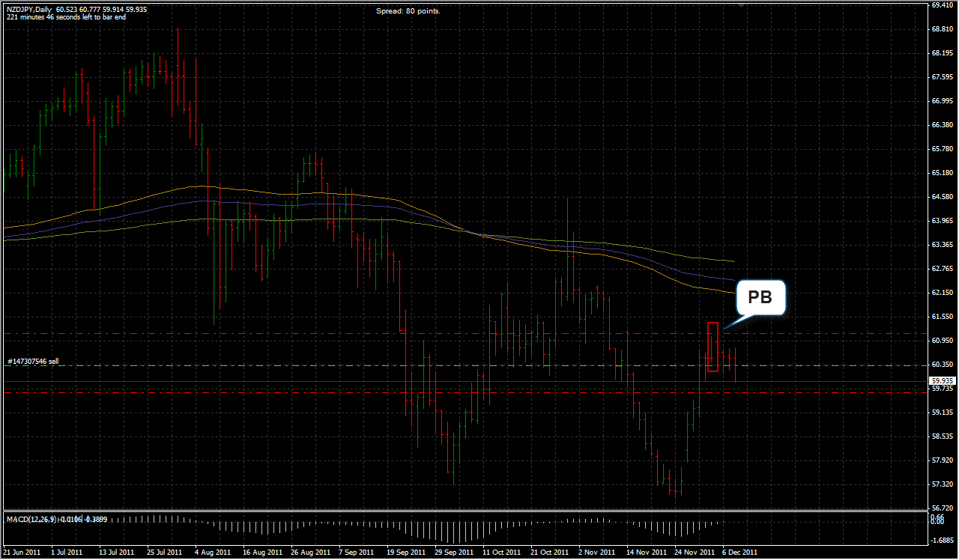Click the 61.550 price scale label
The width and height of the screenshot is (959, 560).
point(942,317)
